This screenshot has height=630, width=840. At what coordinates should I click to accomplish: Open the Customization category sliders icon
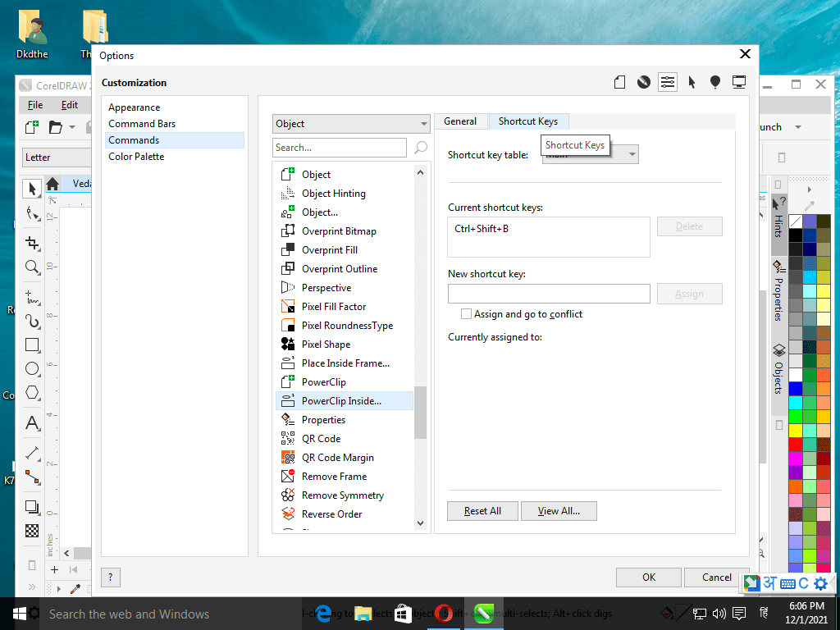point(668,82)
